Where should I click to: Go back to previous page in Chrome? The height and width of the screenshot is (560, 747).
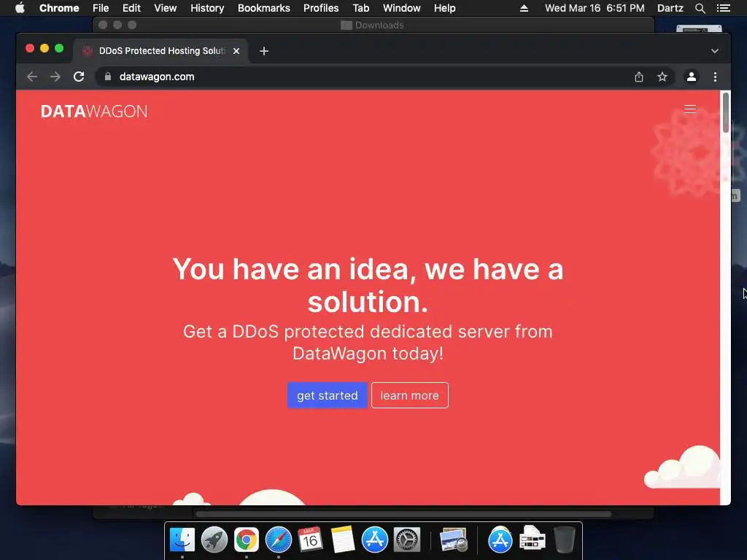point(32,77)
